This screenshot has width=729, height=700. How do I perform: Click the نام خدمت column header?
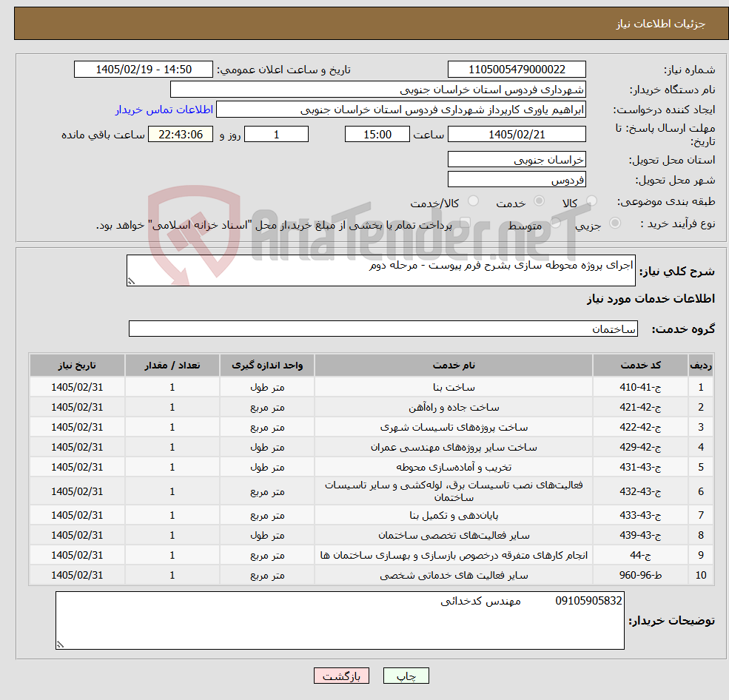tap(454, 366)
